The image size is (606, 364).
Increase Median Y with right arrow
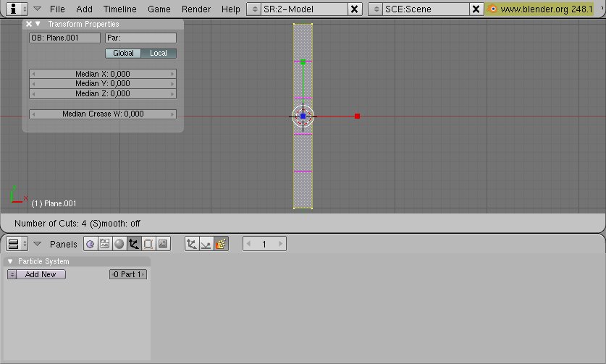[172, 84]
